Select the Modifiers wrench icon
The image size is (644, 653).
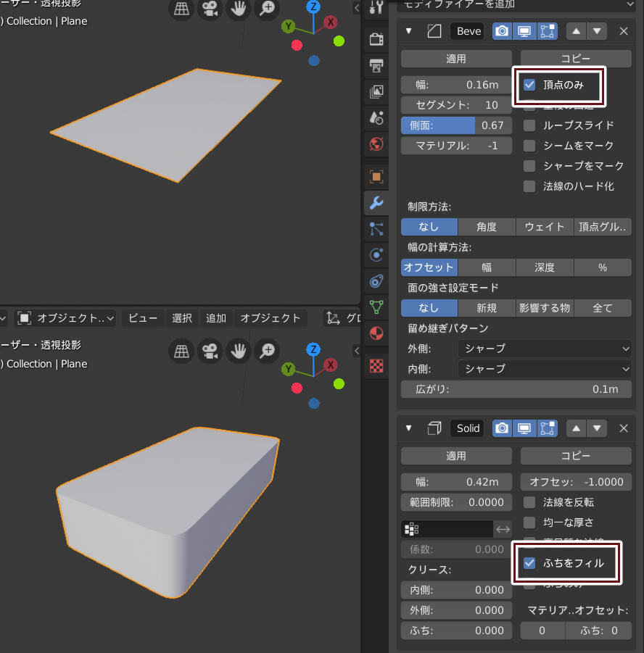pyautogui.click(x=376, y=203)
